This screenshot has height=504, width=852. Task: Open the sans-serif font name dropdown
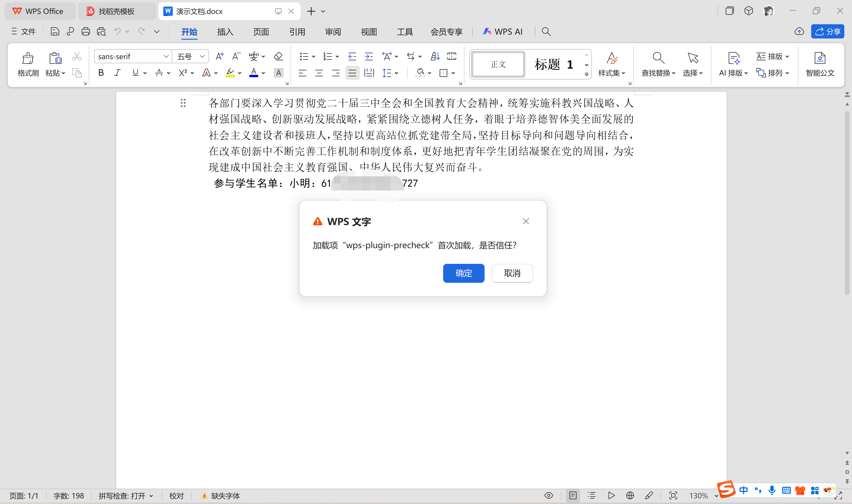(x=166, y=56)
